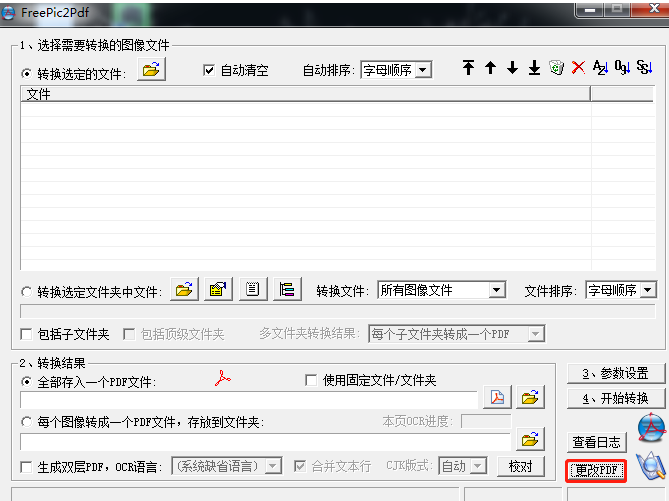Screen dimensions: 669x501
Task: Select 每个图像转成一个PDF文件 radio option
Action: (x=26, y=422)
